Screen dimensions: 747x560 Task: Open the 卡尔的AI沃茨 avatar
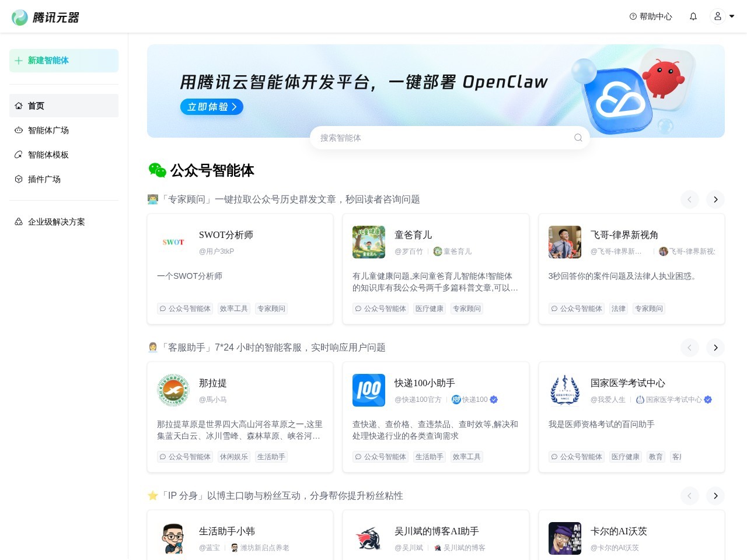565,538
